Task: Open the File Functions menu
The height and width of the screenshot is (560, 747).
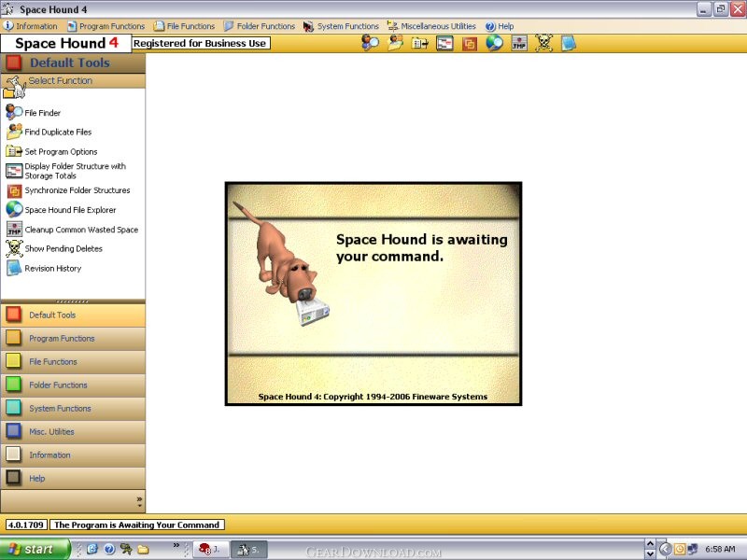Action: point(184,26)
